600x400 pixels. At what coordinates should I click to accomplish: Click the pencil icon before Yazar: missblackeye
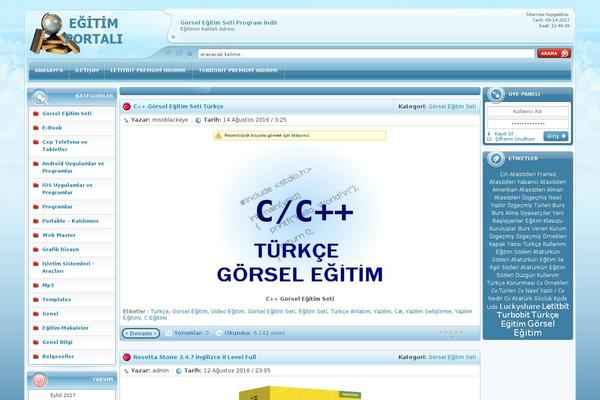(x=126, y=120)
